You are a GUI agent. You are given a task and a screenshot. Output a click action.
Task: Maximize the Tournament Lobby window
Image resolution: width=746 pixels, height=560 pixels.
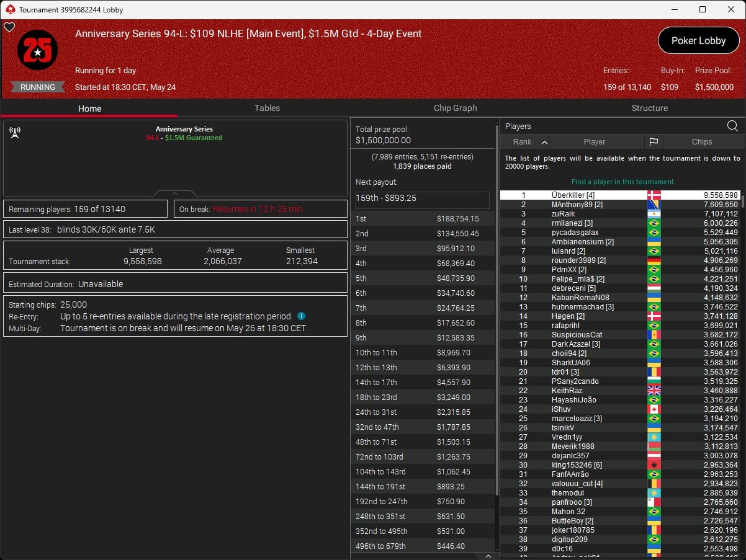click(x=703, y=9)
